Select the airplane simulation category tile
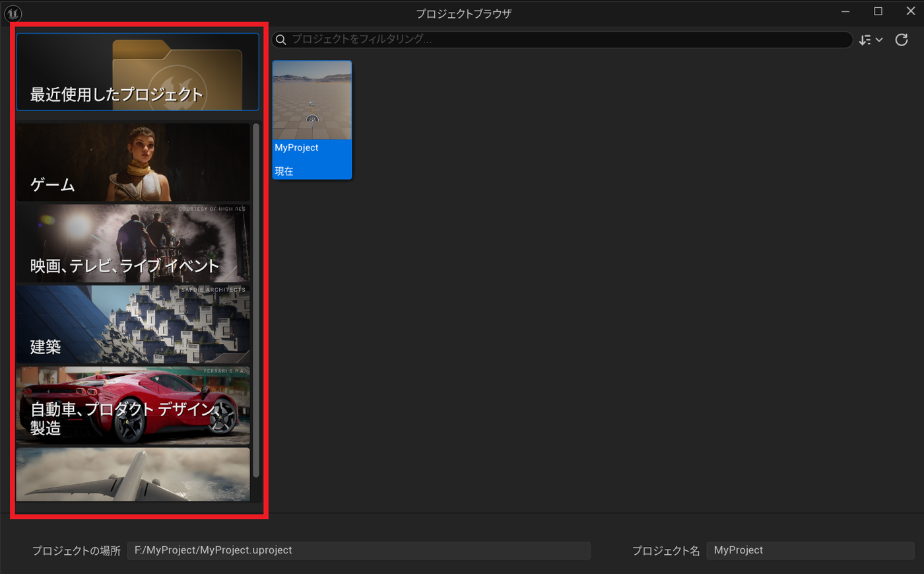Screen dimensions: 924x574 coord(133,475)
